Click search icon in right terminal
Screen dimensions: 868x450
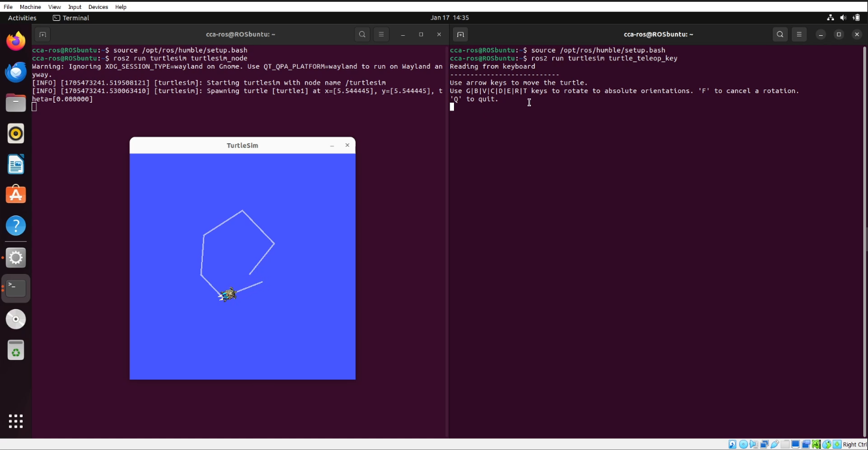[x=780, y=35]
